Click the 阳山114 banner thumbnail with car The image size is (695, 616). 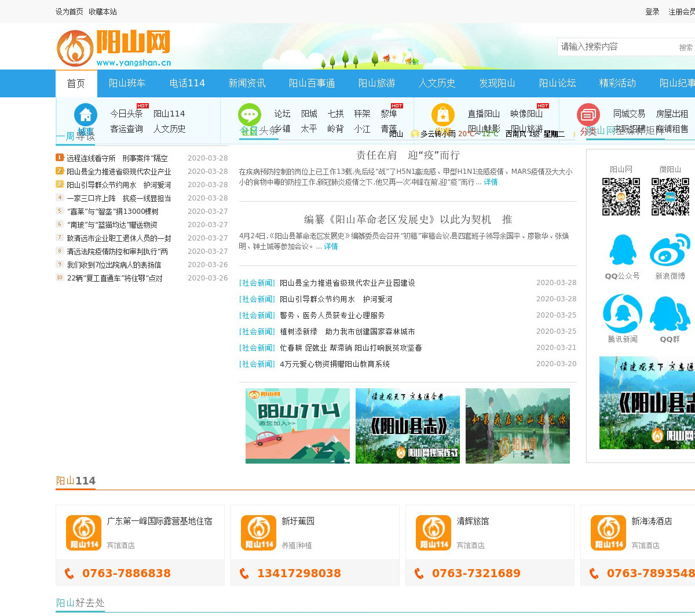[x=298, y=425]
